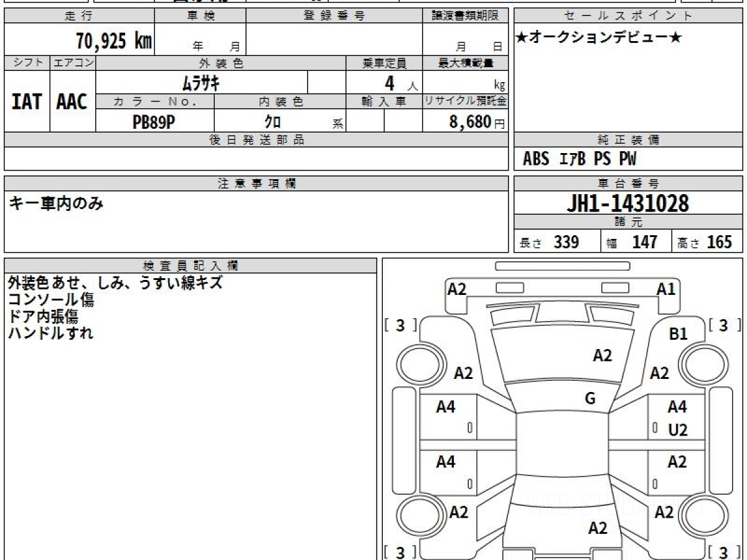Click the リサイクル預託金 header
This screenshot has width=747, height=560.
point(465,101)
